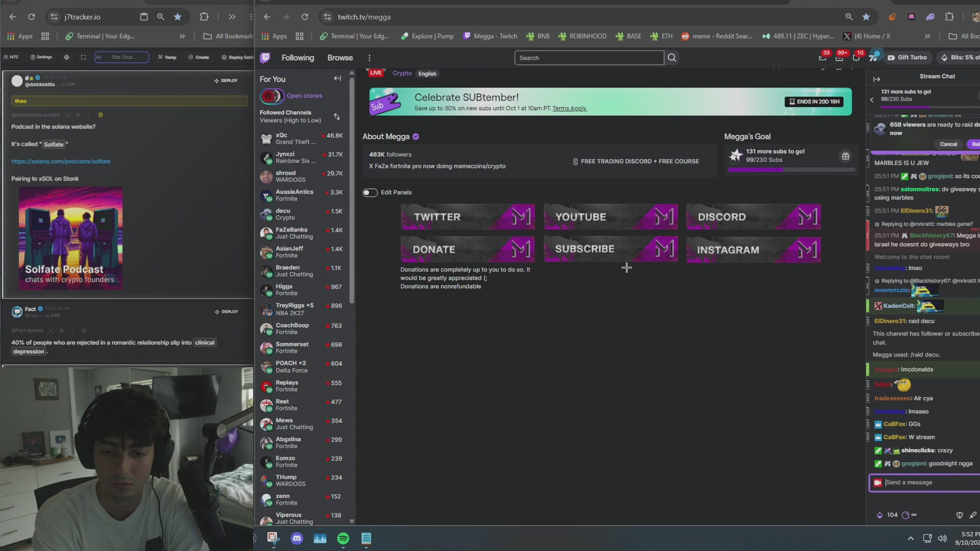The image size is (980, 551).
Task: Open Megga - Twitch bookmark
Action: (491, 36)
